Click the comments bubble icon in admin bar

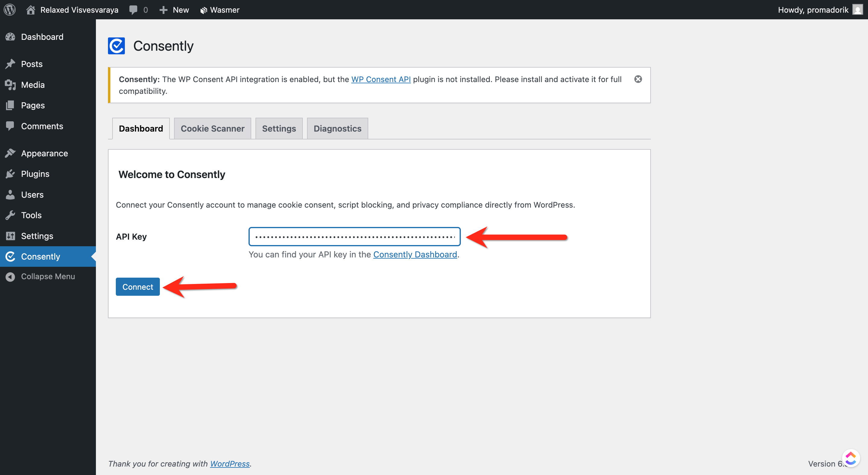(x=133, y=9)
